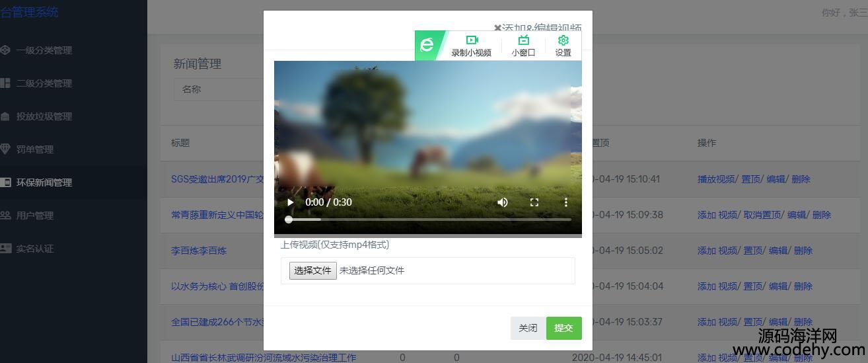The height and width of the screenshot is (363, 868).
Task: Open the news titled 全国已建成266个节水
Action: 217,322
